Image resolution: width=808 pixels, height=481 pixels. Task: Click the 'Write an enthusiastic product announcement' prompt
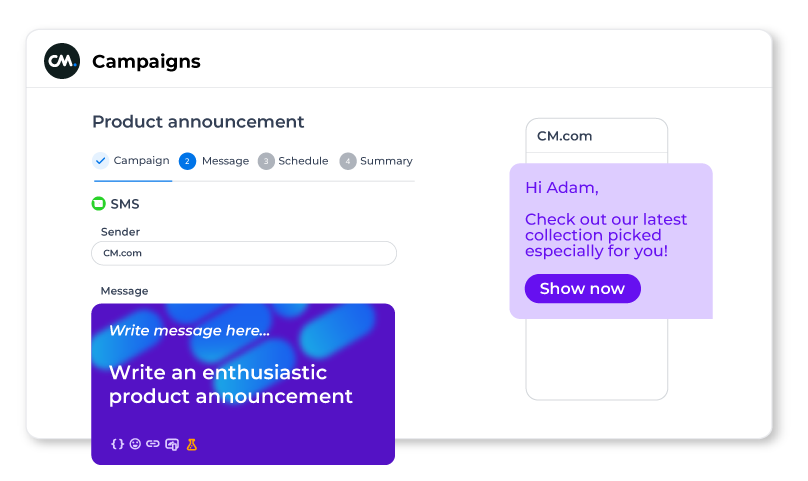pyautogui.click(x=231, y=384)
